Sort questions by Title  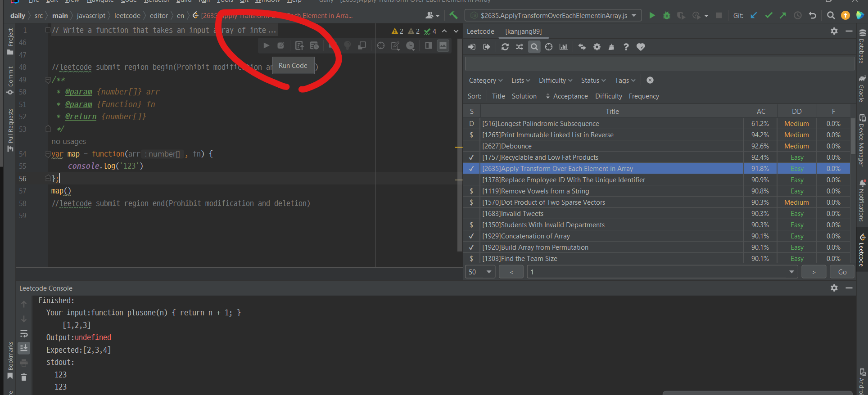click(498, 96)
